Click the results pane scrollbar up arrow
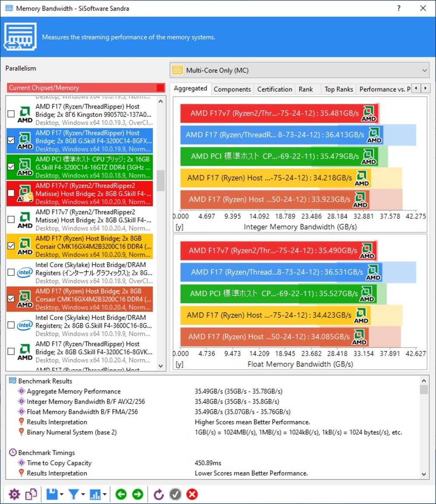Viewport: 436px width, 504px height. (424, 381)
